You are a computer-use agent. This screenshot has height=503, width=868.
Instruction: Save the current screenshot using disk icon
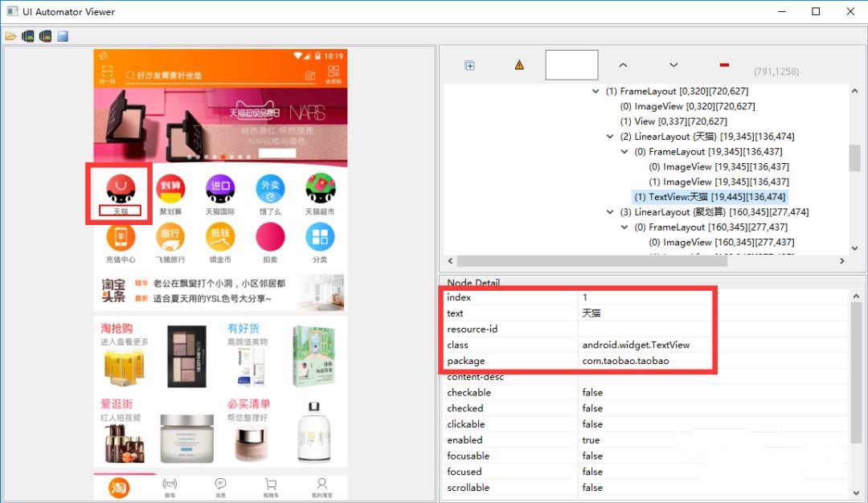(x=63, y=36)
